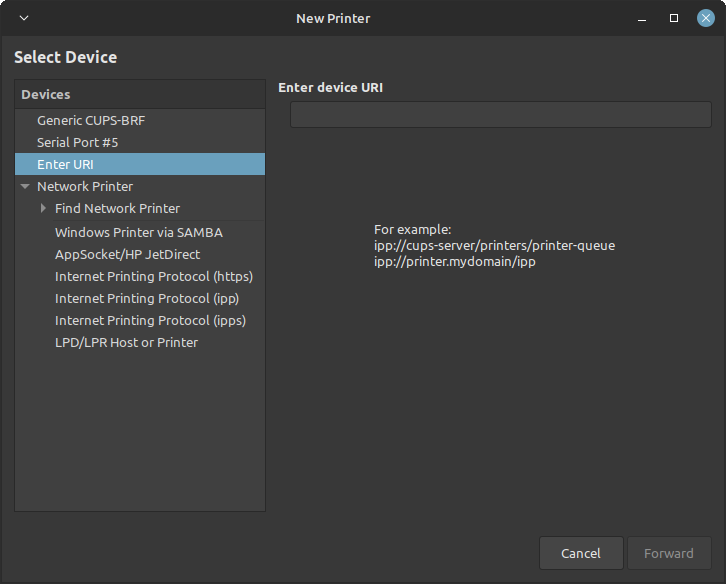726x584 pixels.
Task: Collapse the Network Printer tree arrow
Action: point(25,187)
